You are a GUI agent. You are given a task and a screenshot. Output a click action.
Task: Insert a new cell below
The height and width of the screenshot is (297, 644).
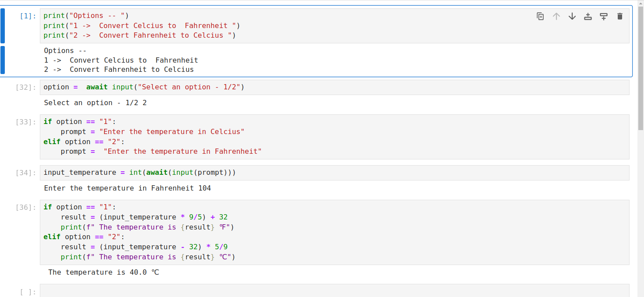(x=604, y=16)
